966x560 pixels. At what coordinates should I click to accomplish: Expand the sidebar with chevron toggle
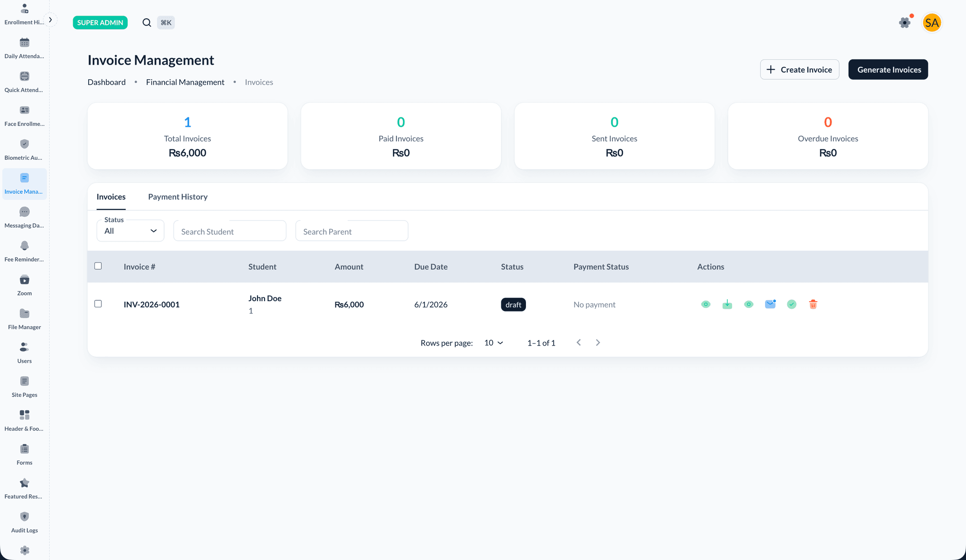pyautogui.click(x=50, y=20)
